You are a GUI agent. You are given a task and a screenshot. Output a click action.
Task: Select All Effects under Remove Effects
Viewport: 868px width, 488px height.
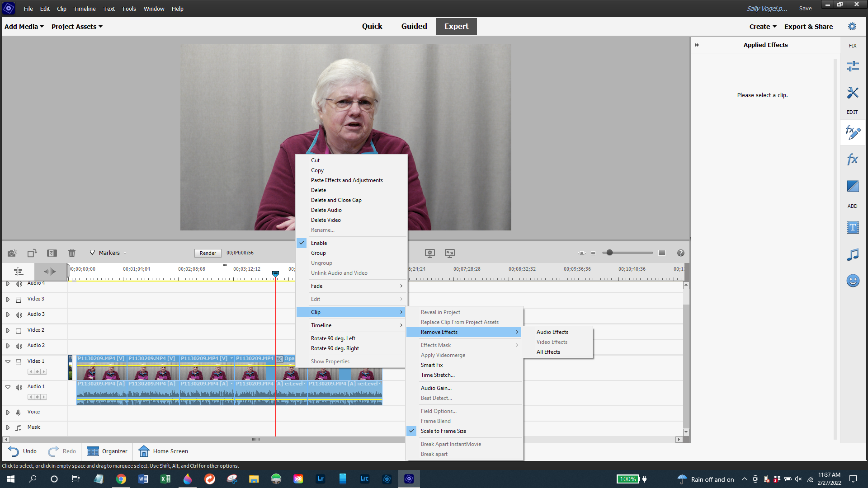point(548,352)
